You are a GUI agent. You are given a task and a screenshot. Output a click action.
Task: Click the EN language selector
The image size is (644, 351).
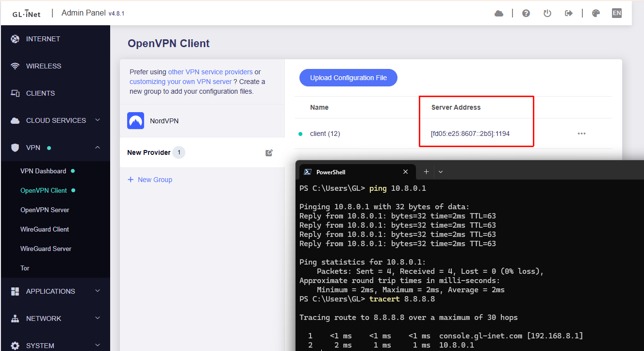pos(617,13)
